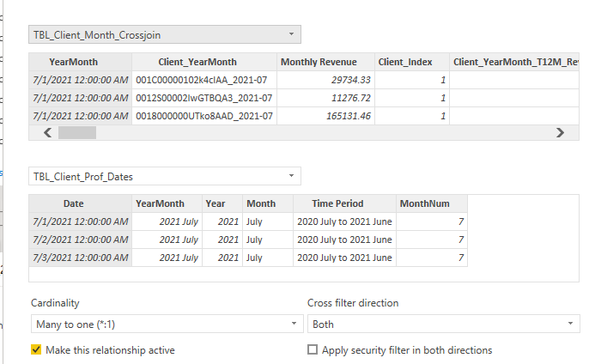589x364 pixels.
Task: Click the date cell 7/2/2021 12:00:00 AM
Action: tap(81, 240)
